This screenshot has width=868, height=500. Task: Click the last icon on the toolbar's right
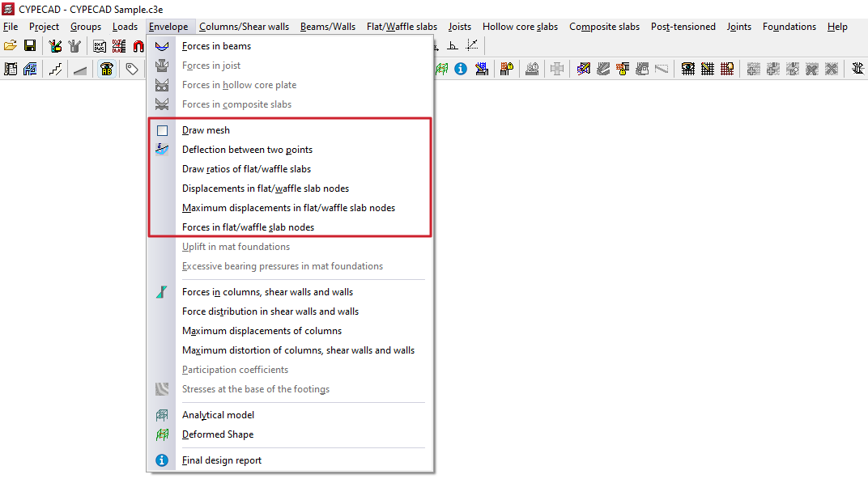click(858, 69)
